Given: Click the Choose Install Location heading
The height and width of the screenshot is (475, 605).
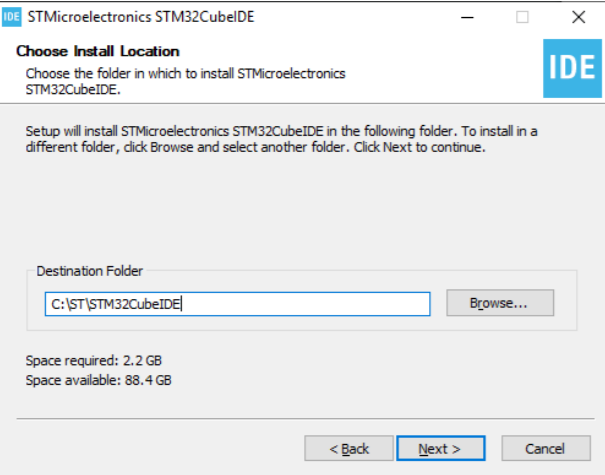Looking at the screenshot, I should [98, 51].
